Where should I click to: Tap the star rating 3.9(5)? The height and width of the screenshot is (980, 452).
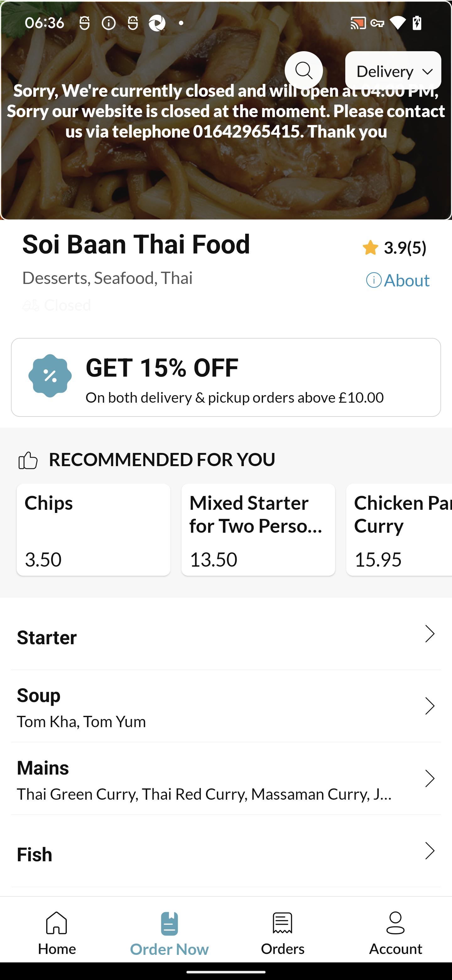pos(394,248)
